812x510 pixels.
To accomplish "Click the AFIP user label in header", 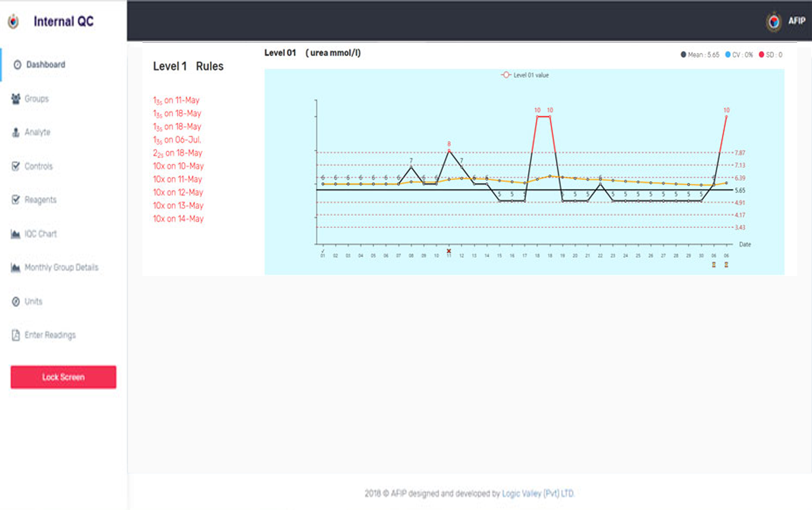I will (796, 21).
